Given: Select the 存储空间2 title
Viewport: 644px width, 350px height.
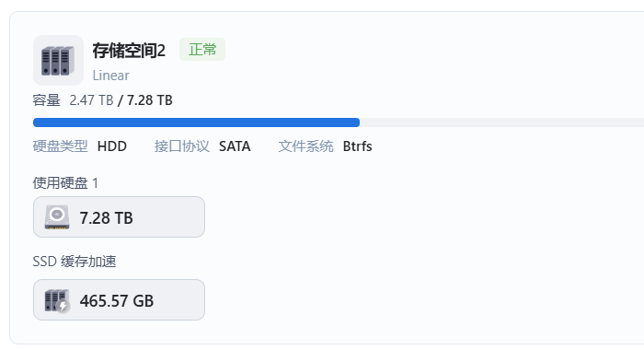Looking at the screenshot, I should coord(129,51).
